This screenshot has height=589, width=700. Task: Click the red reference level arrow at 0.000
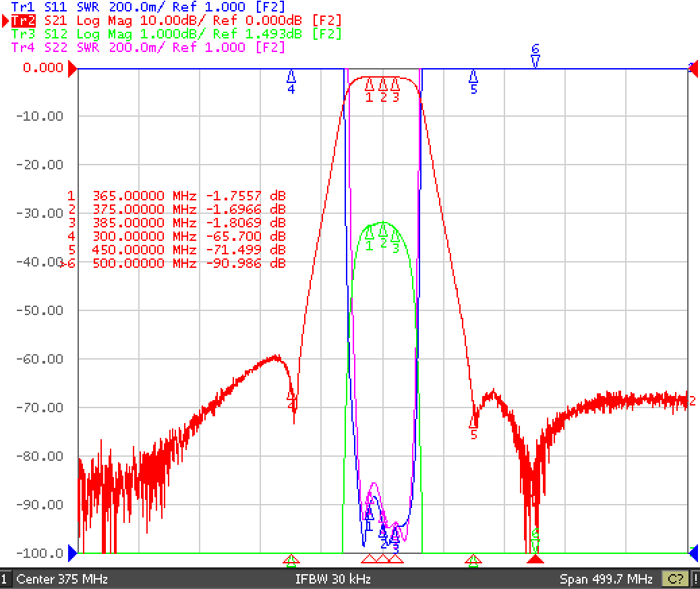pyautogui.click(x=72, y=69)
